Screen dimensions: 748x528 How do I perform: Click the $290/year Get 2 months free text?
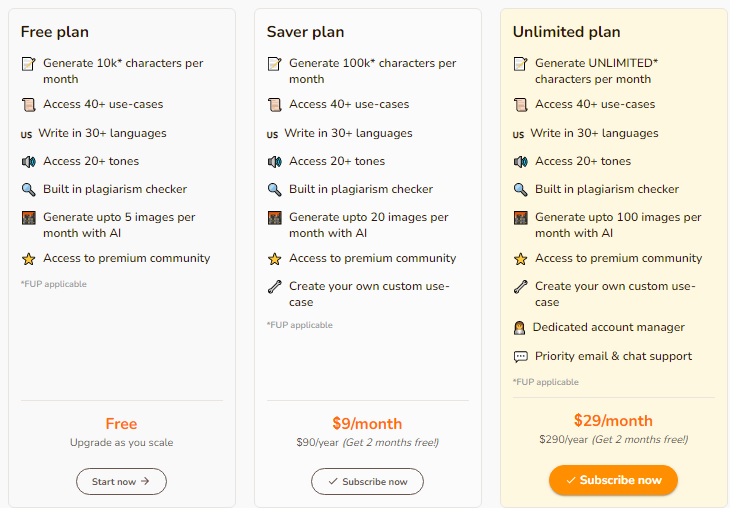[x=613, y=439]
